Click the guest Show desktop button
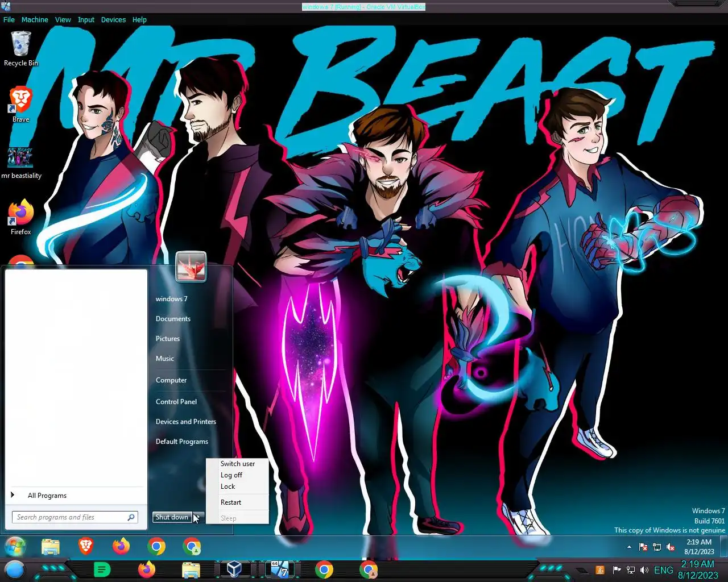The height and width of the screenshot is (582, 728). click(x=723, y=547)
